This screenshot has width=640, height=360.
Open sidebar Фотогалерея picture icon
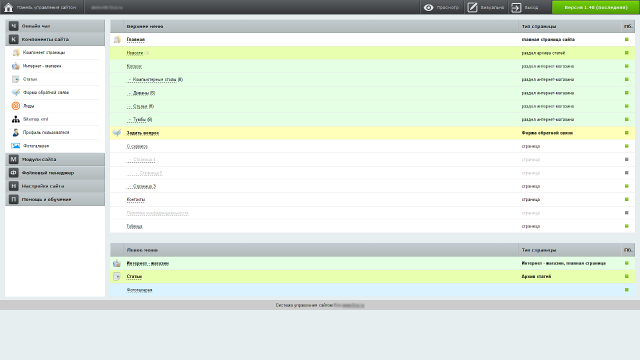(x=16, y=146)
